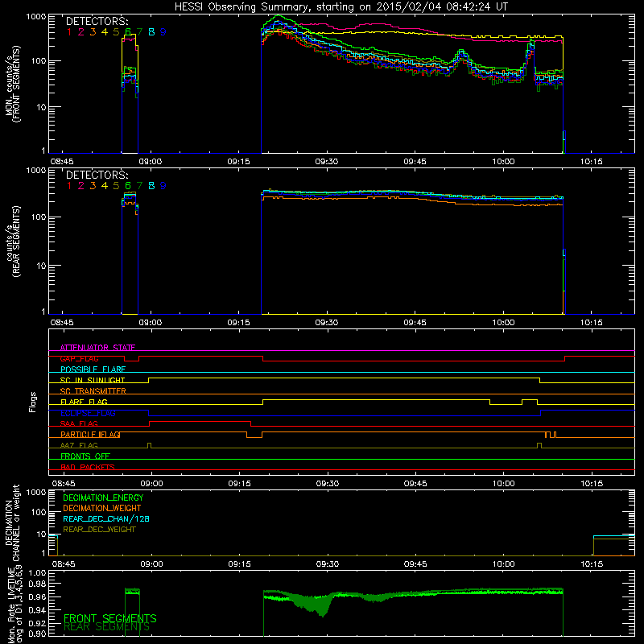Select olive detector 5 in front segments legend

116,31
